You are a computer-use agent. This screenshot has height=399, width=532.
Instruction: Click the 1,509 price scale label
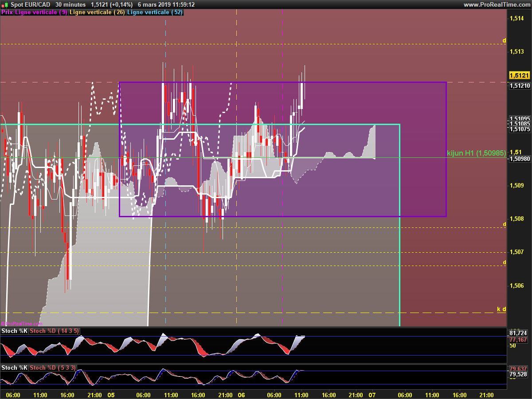pyautogui.click(x=517, y=185)
